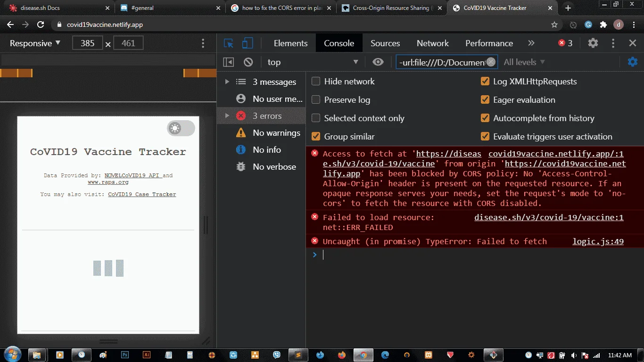This screenshot has width=644, height=362.
Task: Open the logic.js:49 source link
Action: pyautogui.click(x=598, y=241)
